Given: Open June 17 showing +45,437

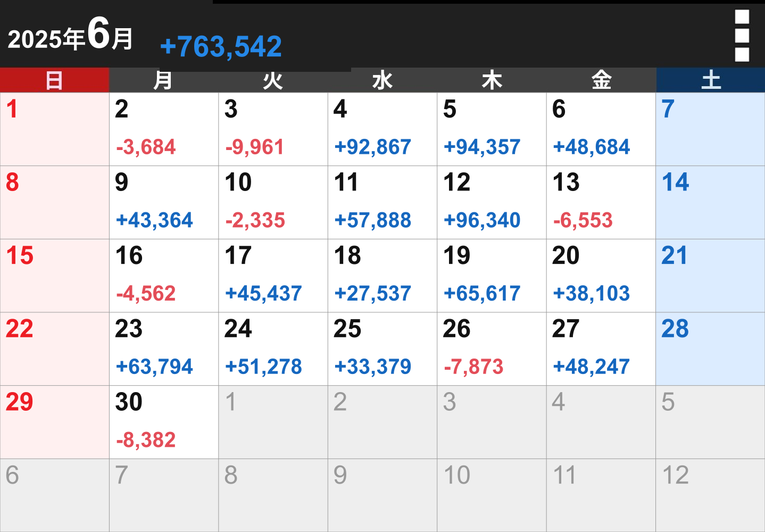Looking at the screenshot, I should 273,276.
